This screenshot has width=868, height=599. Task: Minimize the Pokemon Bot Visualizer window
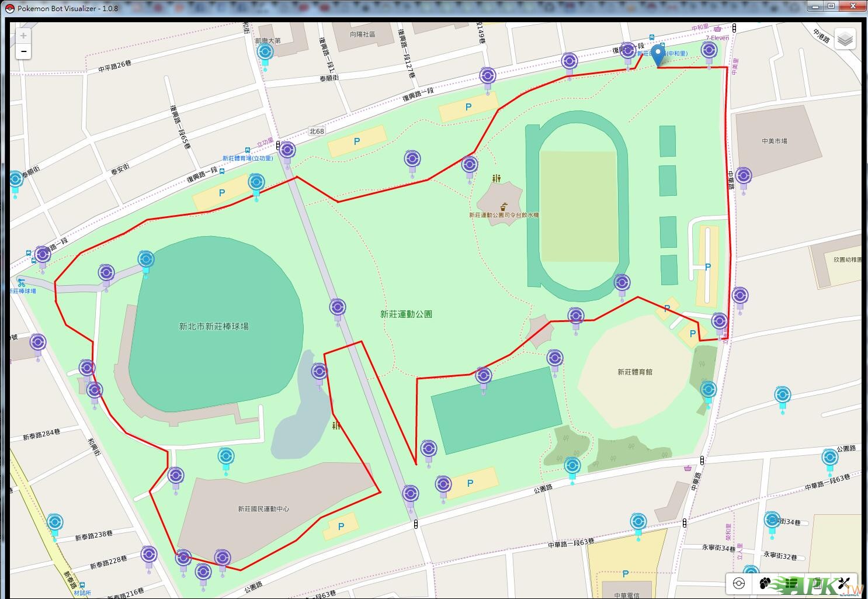pyautogui.click(x=817, y=6)
